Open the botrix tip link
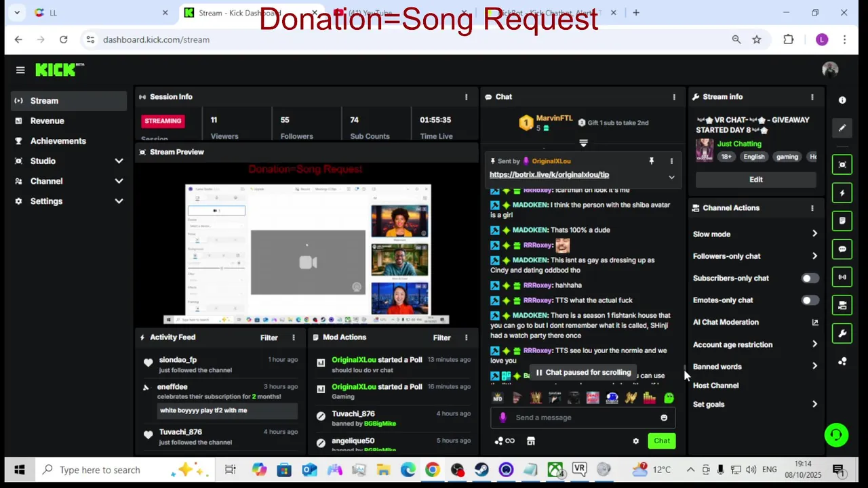 coord(549,175)
